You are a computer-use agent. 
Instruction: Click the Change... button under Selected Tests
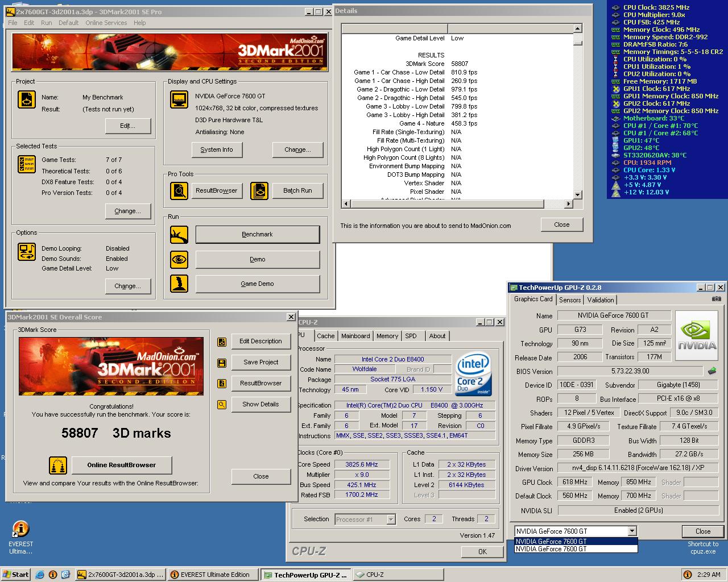127,211
